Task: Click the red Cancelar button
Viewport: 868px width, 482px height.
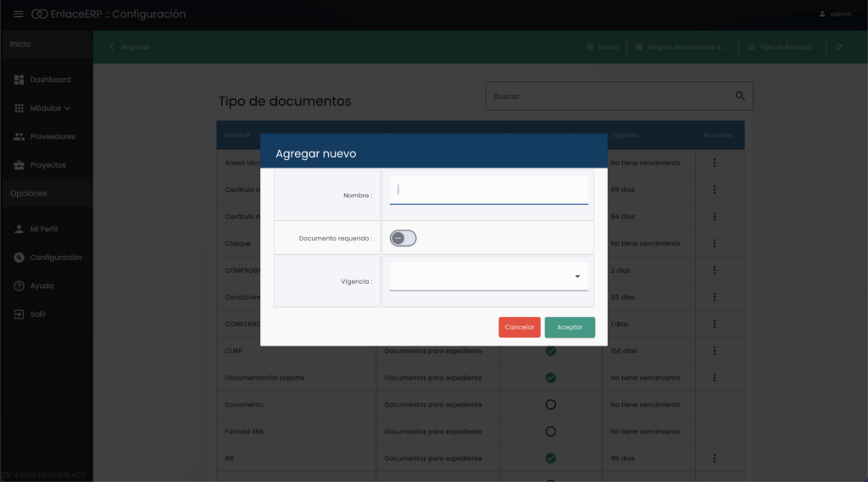Action: (x=519, y=327)
